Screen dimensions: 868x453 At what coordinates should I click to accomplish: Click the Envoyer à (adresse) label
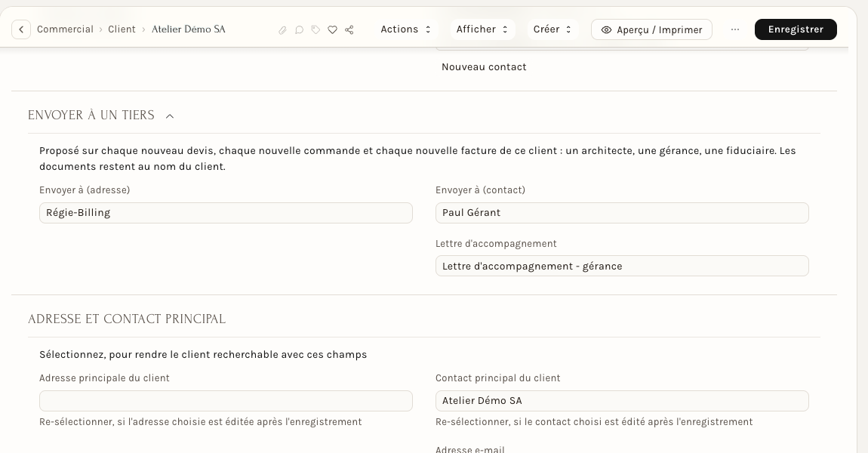click(x=85, y=190)
